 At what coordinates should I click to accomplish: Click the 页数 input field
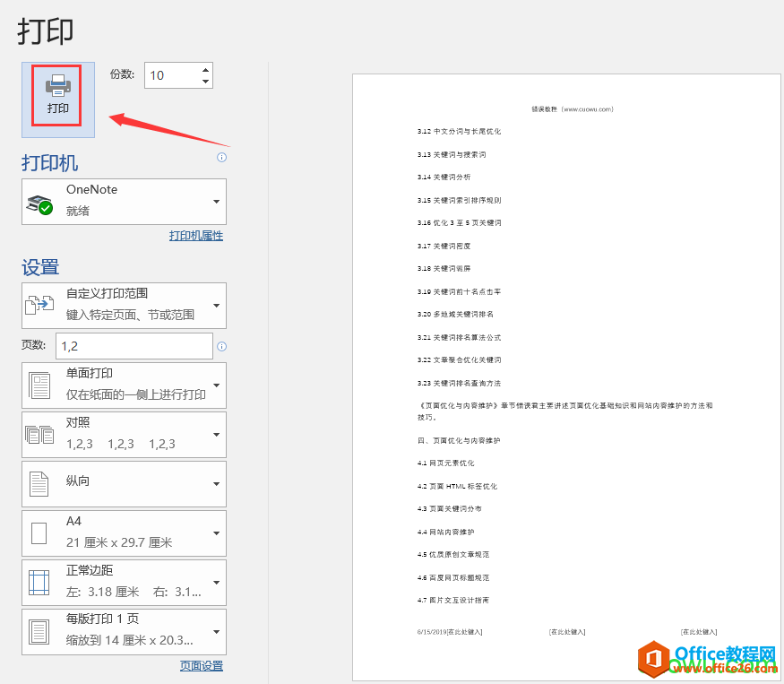click(x=134, y=346)
